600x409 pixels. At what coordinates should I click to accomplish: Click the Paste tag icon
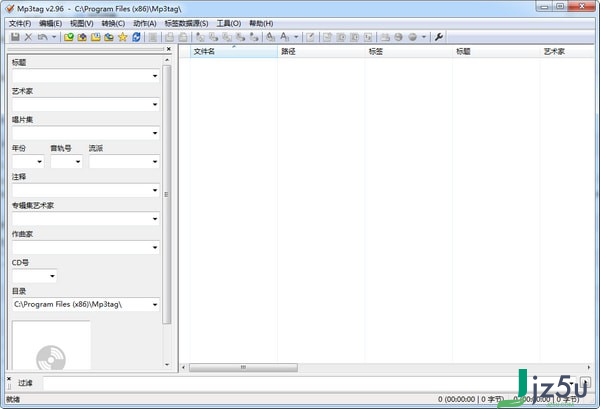(x=183, y=37)
